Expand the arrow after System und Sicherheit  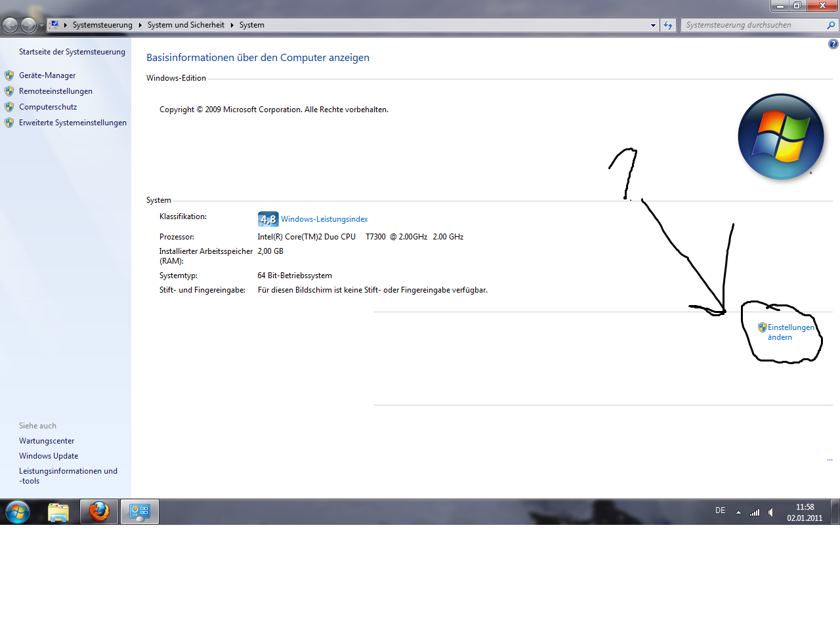click(232, 25)
